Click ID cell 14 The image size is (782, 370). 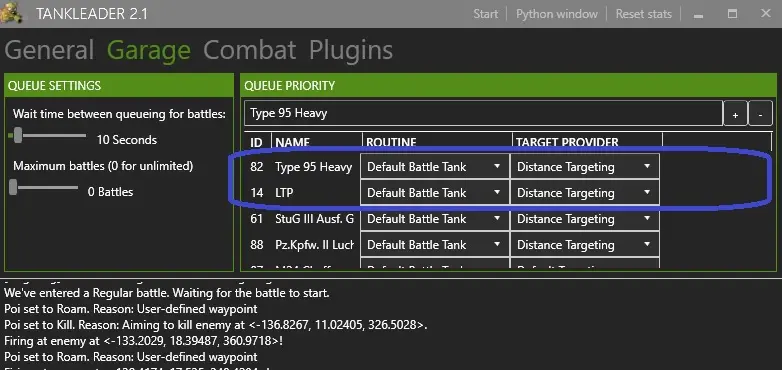click(257, 192)
